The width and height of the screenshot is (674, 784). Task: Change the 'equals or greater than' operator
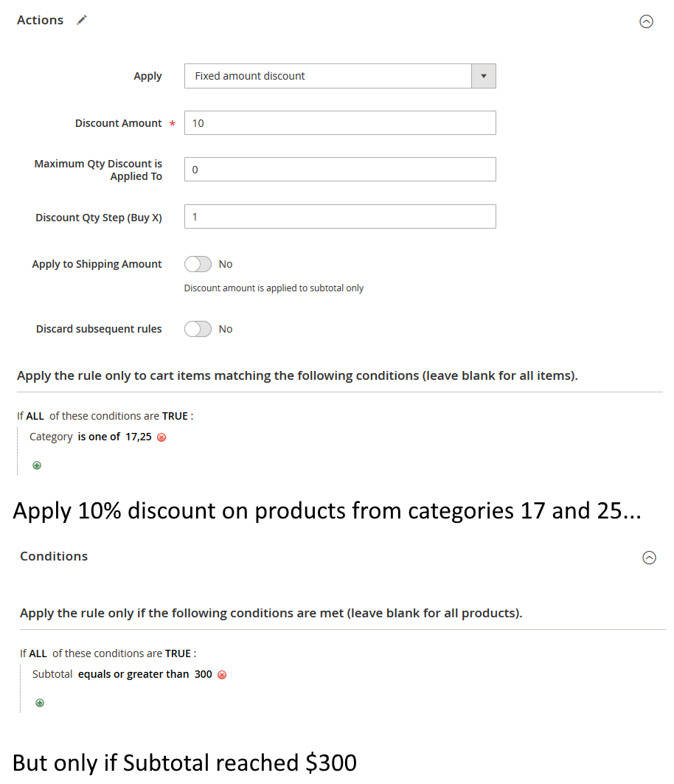[x=133, y=674]
